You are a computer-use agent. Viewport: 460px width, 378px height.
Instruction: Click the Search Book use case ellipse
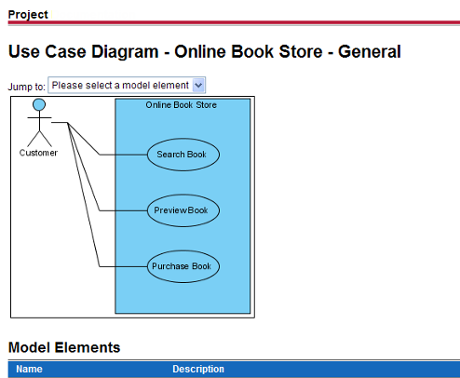[183, 155]
